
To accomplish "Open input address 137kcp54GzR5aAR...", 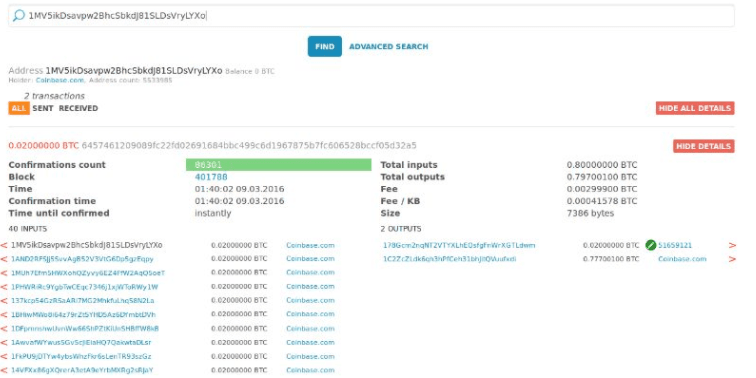I will click(x=82, y=301).
